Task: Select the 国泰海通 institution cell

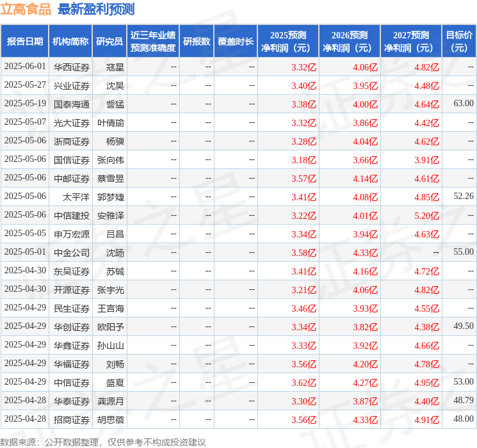Action: [x=71, y=104]
